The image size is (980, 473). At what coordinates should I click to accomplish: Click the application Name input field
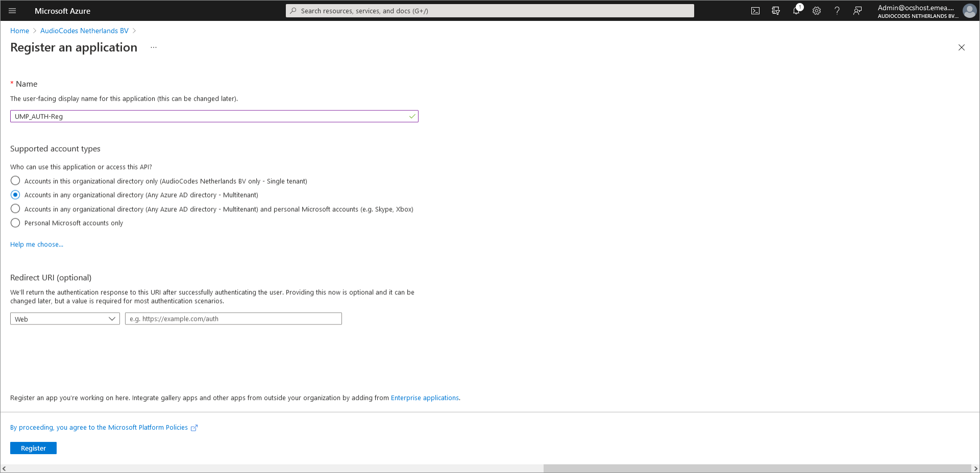[214, 116]
